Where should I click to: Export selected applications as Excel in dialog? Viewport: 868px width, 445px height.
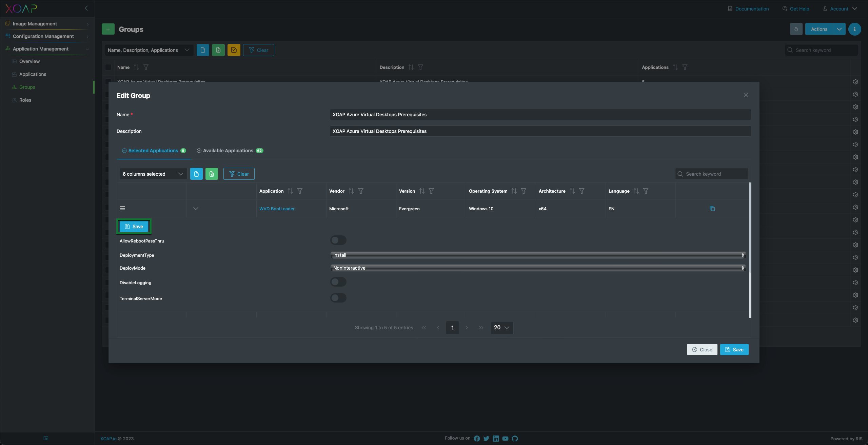pos(212,174)
